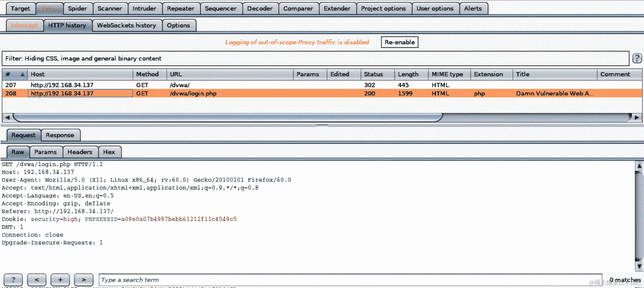Open the filter bar settings
644x288 pixels.
pos(315,58)
